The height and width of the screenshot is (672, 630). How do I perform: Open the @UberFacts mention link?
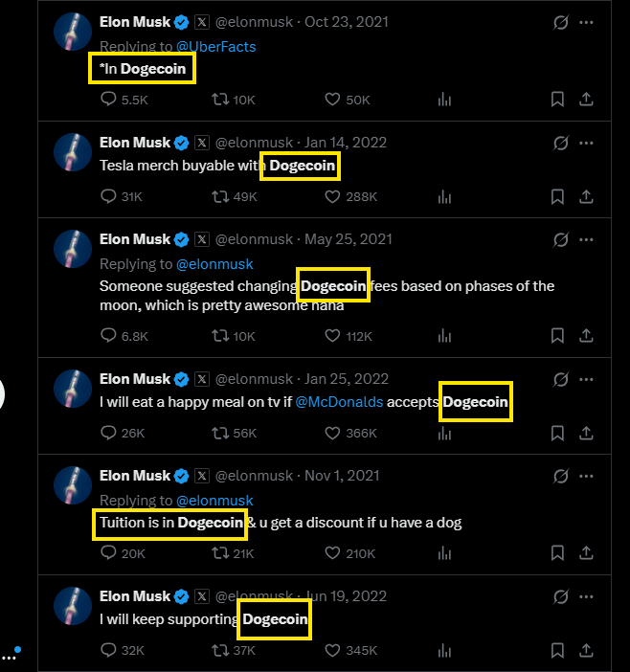pyautogui.click(x=216, y=46)
